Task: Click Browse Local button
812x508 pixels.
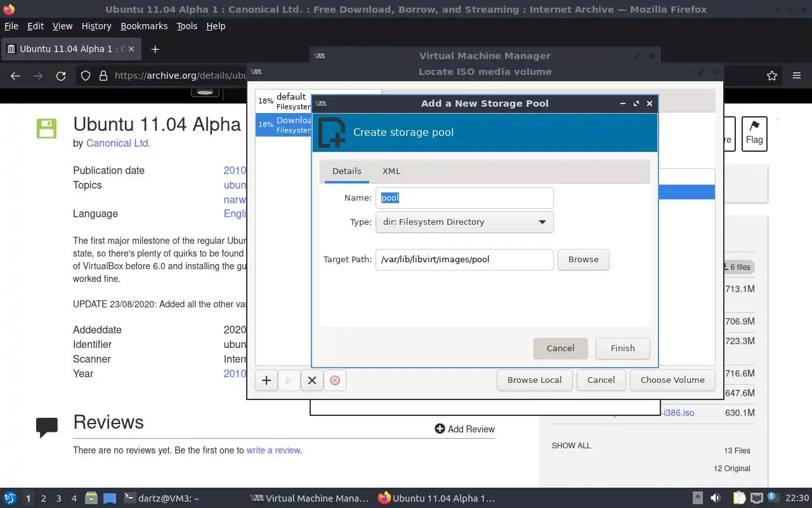Action: (535, 380)
